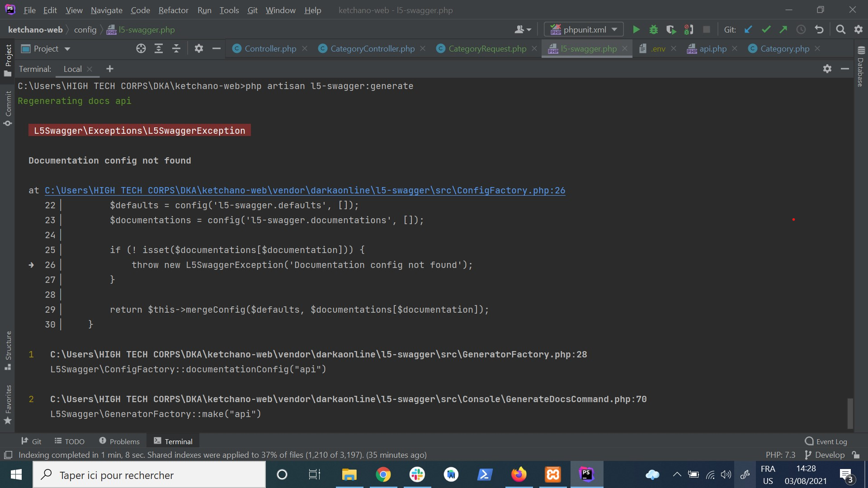Push commits with green Git arrow

783,29
